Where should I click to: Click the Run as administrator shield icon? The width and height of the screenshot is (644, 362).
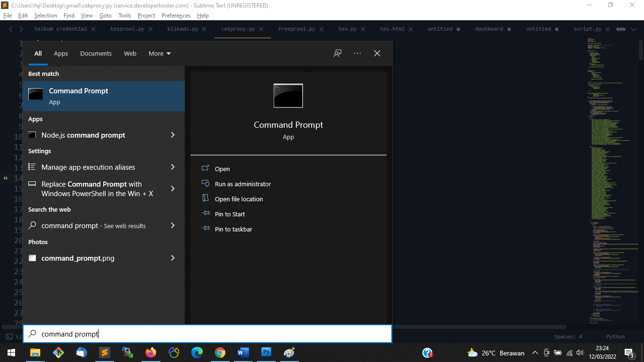[206, 183]
